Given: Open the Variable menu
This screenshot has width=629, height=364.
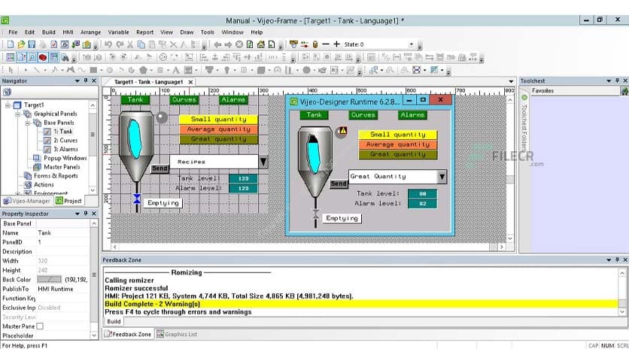Looking at the screenshot, I should (x=118, y=32).
